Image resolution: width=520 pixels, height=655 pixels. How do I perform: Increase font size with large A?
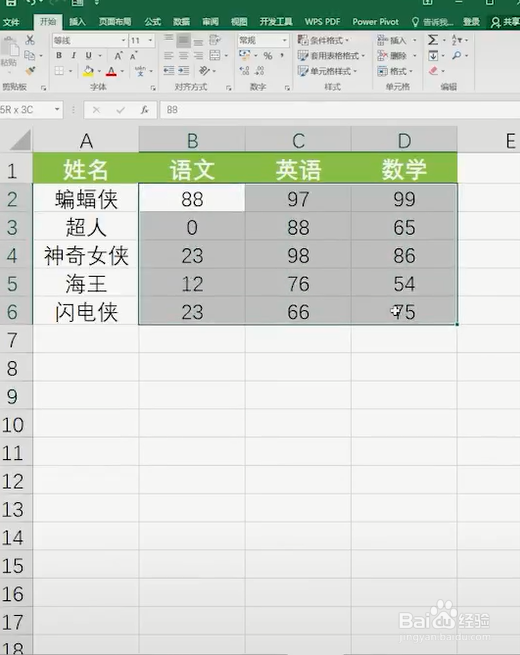click(x=119, y=56)
